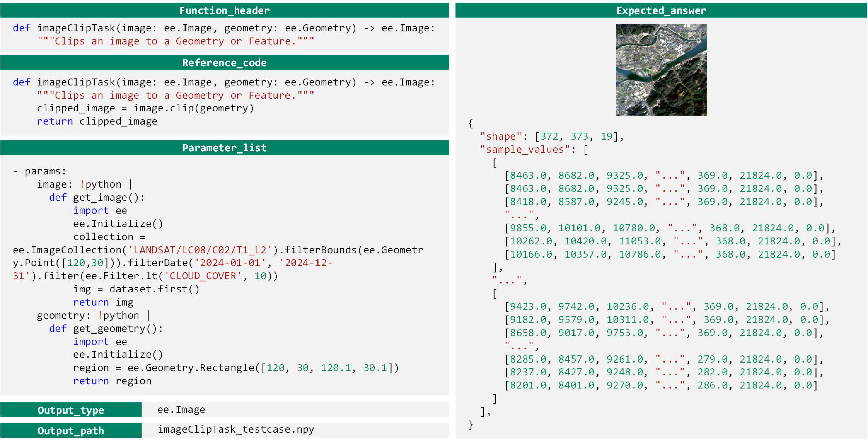Click the Reference_code section banner

point(224,63)
